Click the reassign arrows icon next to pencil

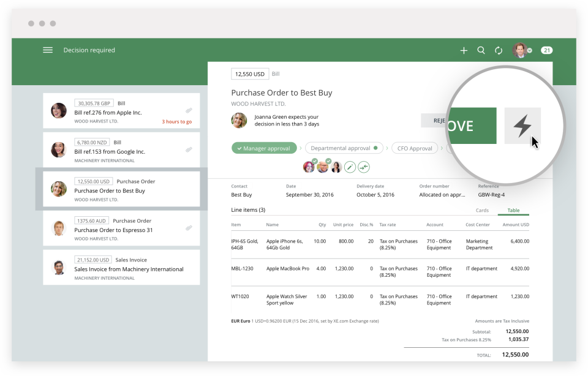pos(363,166)
